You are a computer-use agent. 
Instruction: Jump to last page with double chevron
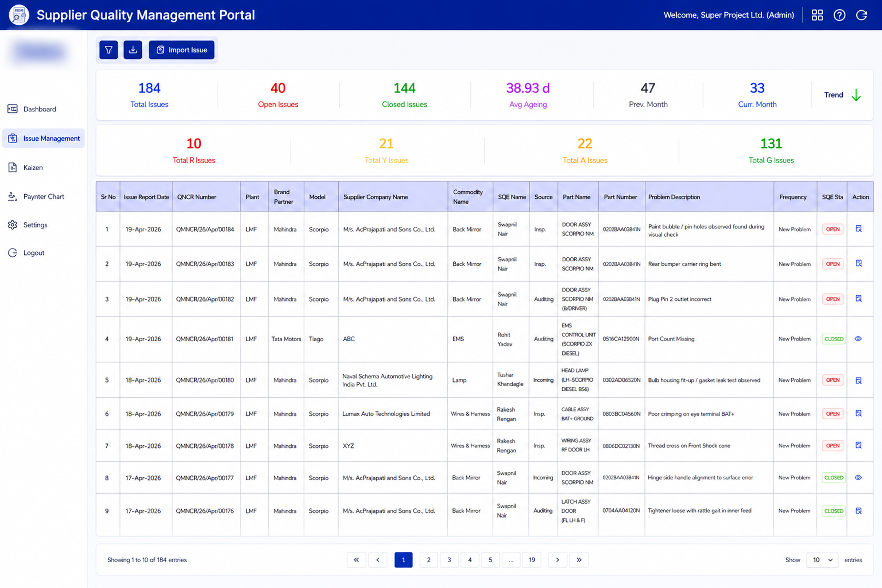click(x=579, y=560)
